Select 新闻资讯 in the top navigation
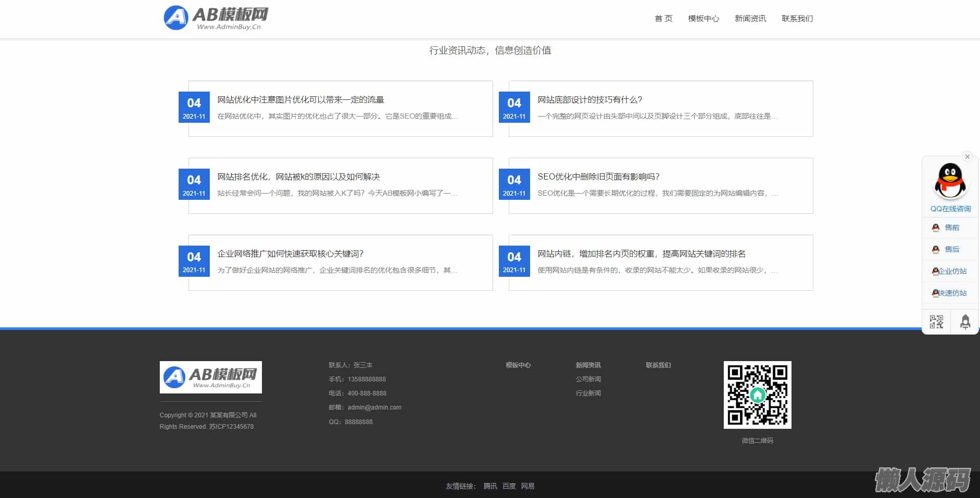 [x=750, y=19]
